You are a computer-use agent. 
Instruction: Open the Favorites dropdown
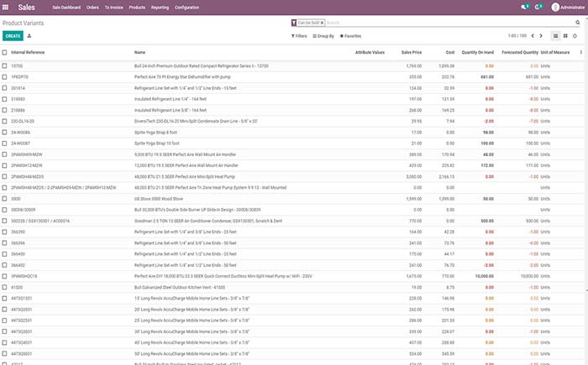tap(351, 36)
